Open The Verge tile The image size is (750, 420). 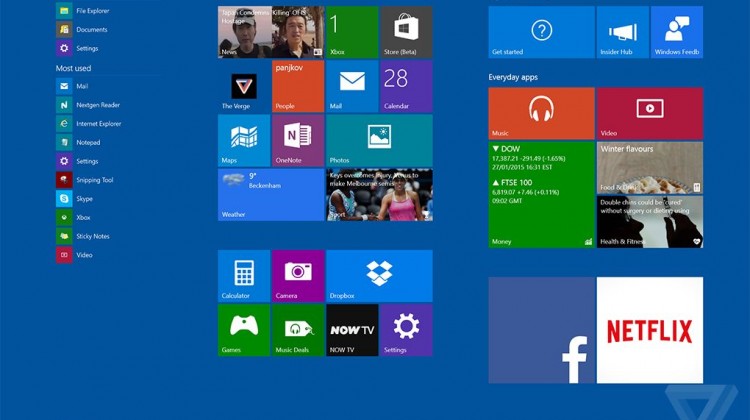point(244,86)
